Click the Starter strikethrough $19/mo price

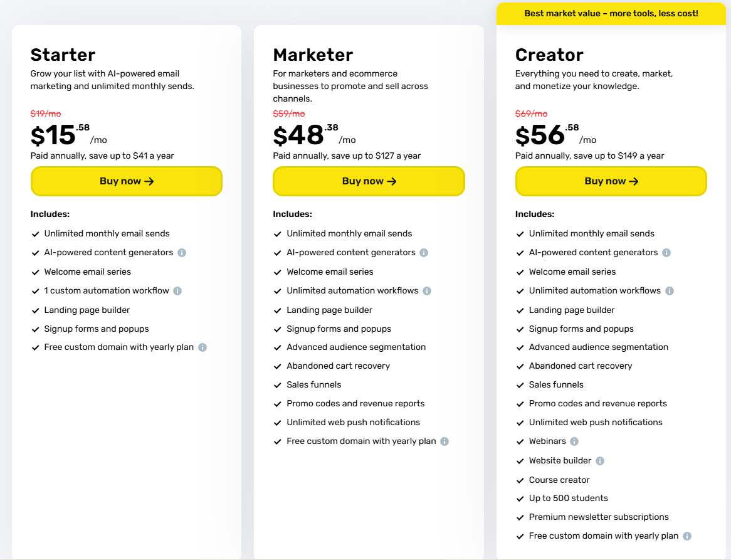[x=46, y=114]
